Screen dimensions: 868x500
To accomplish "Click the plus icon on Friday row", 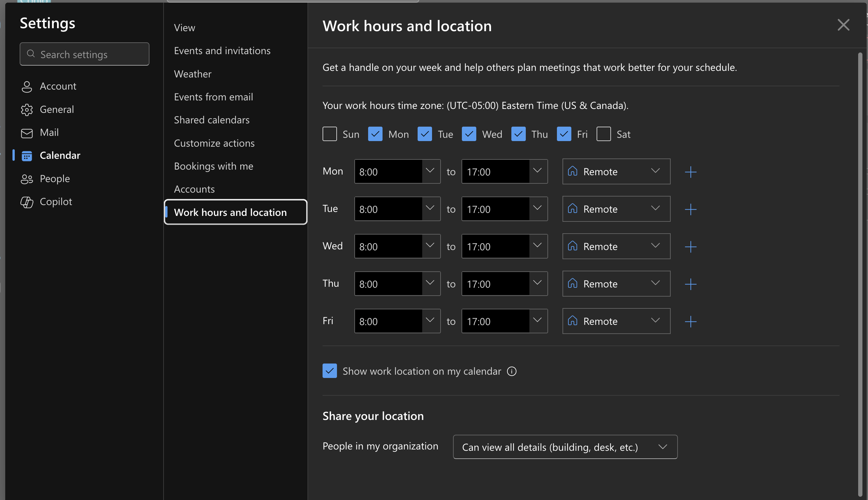I will point(690,322).
